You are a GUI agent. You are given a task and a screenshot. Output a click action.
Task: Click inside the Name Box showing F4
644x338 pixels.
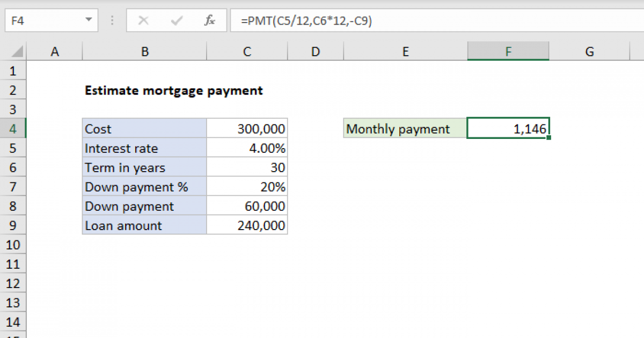tap(43, 21)
